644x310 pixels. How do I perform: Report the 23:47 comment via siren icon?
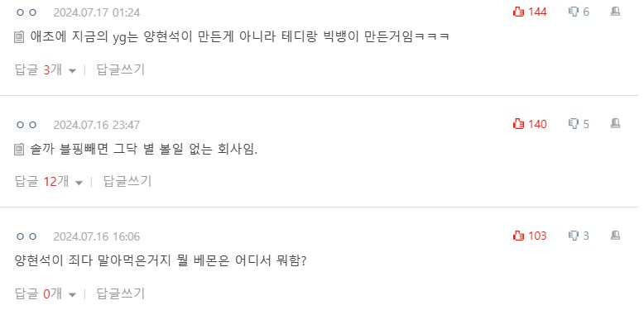coord(615,123)
